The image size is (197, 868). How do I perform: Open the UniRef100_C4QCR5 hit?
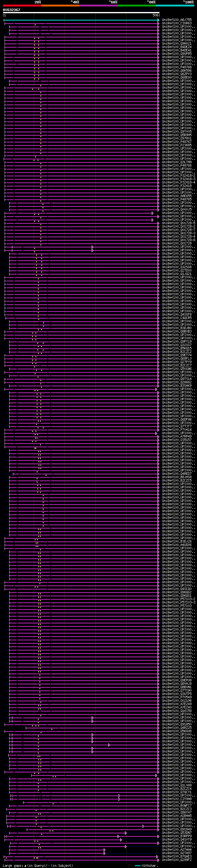click(177, 318)
